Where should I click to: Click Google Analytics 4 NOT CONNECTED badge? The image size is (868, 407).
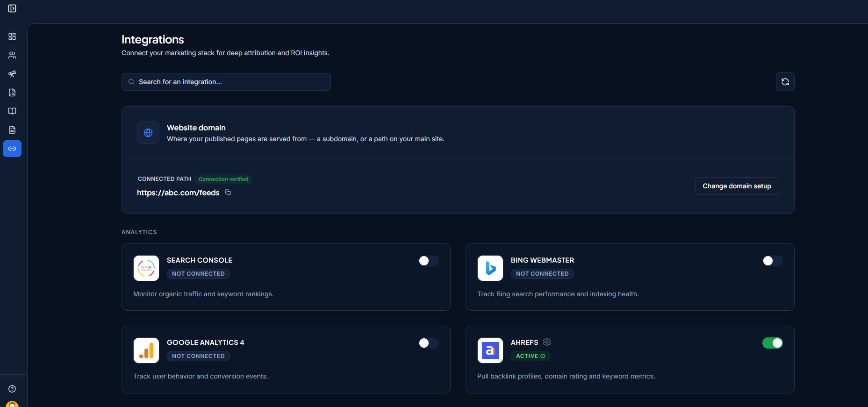click(198, 356)
